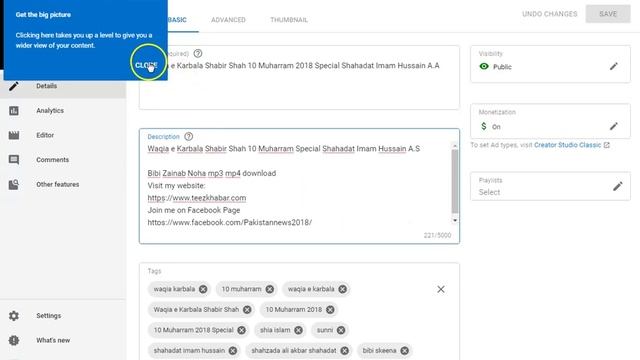Screen dimensions: 640x360
Task: Remove the 'waqia e karbala' tag
Action: coord(342,289)
